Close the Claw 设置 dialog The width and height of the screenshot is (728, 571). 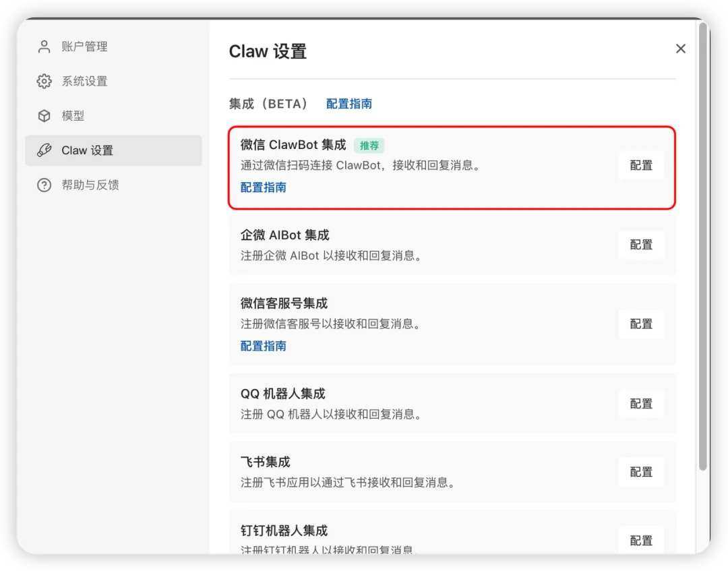[681, 49]
